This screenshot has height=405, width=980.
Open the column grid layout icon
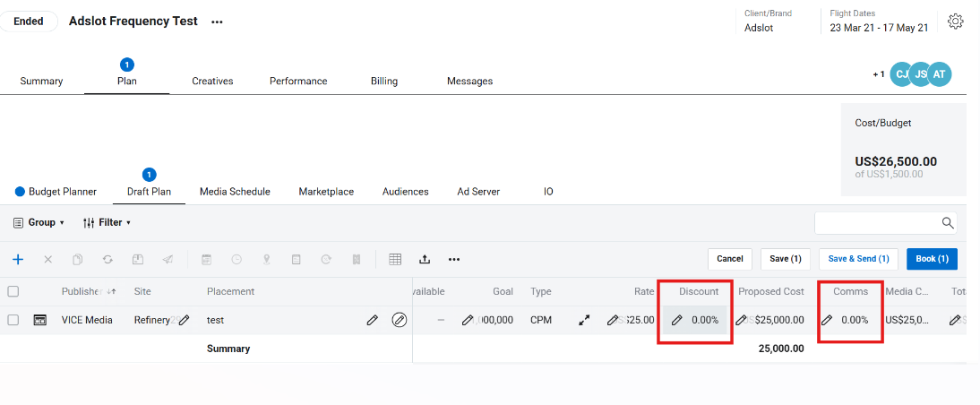(395, 259)
